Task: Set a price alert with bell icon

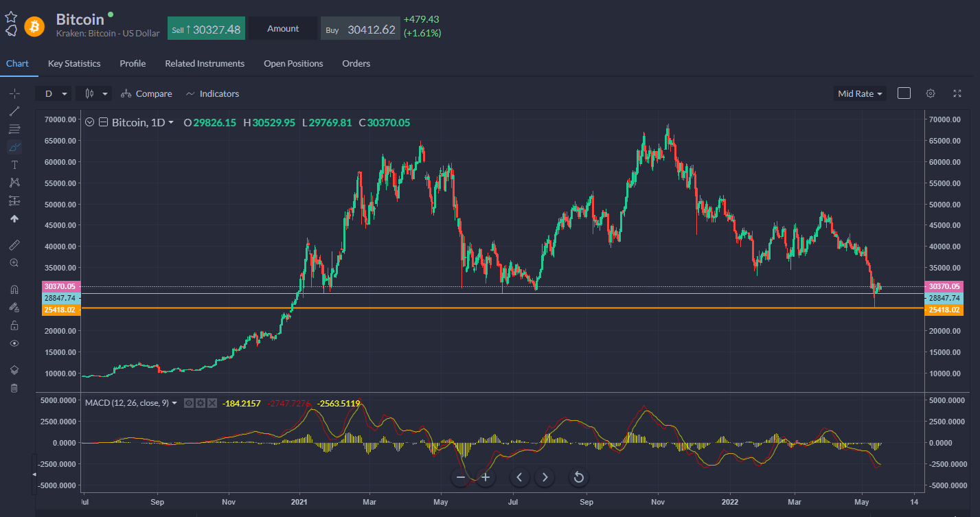Action: pos(11,31)
